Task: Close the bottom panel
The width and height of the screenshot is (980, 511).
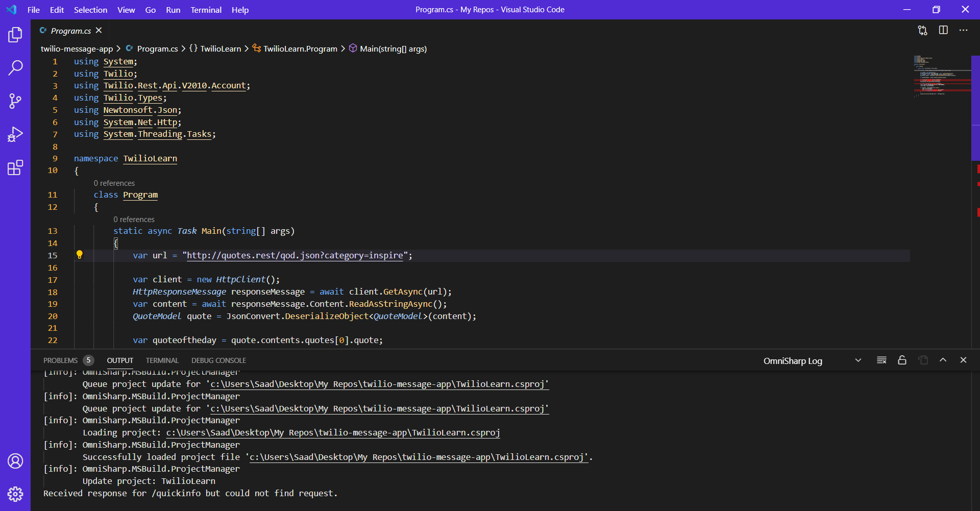Action: point(963,360)
